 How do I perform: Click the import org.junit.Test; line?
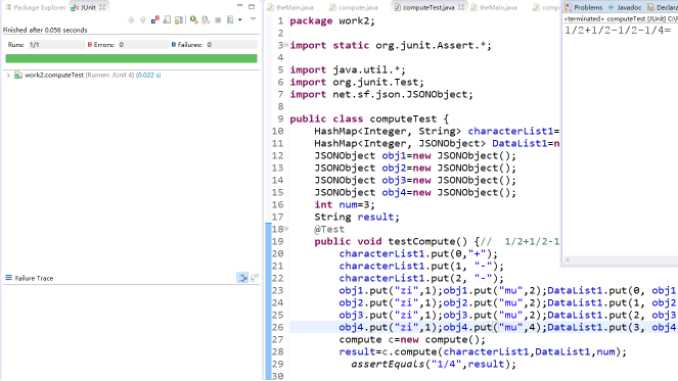tap(357, 82)
